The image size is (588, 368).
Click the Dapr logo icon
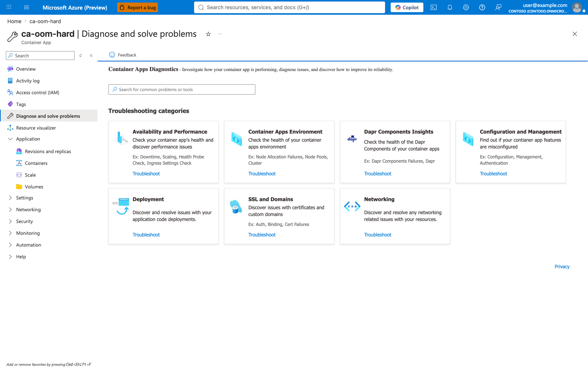(x=352, y=138)
